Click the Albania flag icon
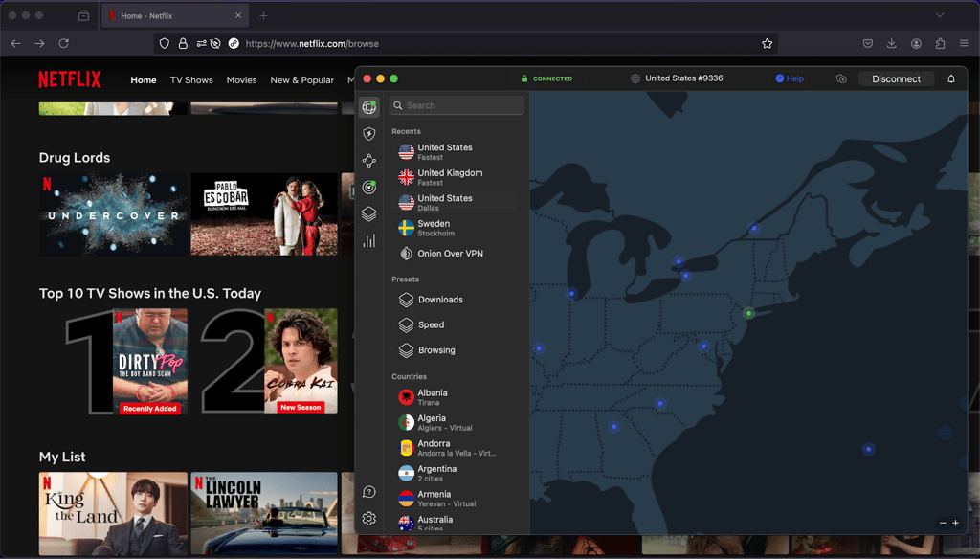The image size is (980, 559). pos(406,397)
